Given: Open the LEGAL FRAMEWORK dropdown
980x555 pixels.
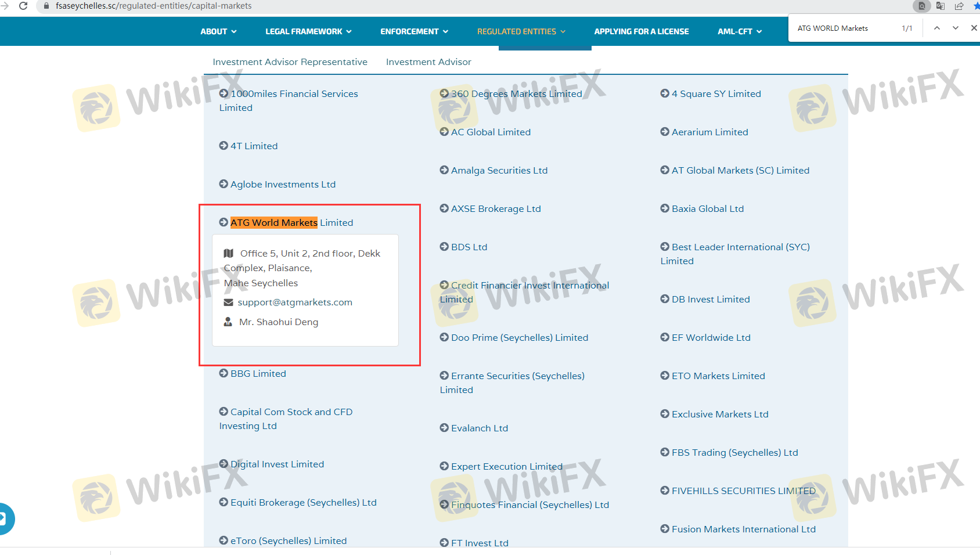Looking at the screenshot, I should [x=308, y=31].
